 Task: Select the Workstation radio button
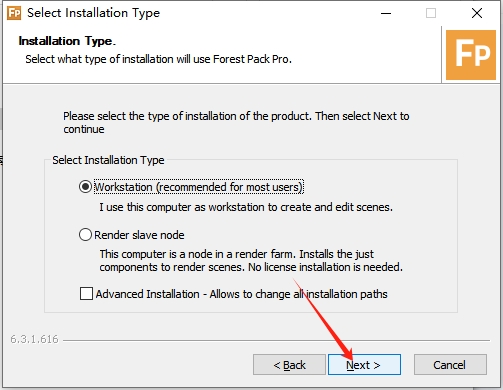(85, 187)
